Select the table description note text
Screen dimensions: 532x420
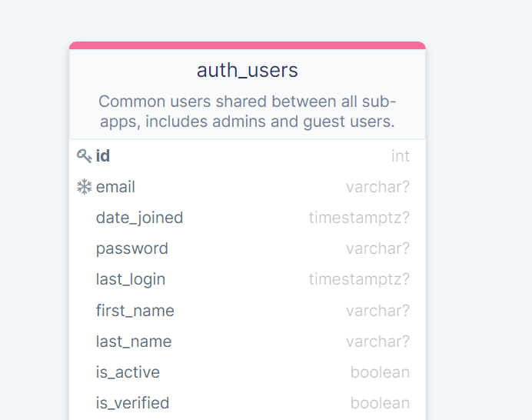(248, 112)
